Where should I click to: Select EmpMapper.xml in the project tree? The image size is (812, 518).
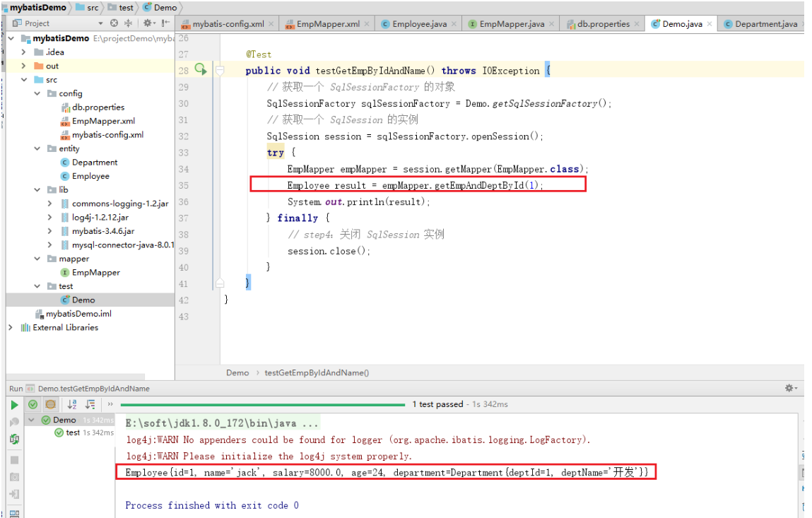(98, 121)
